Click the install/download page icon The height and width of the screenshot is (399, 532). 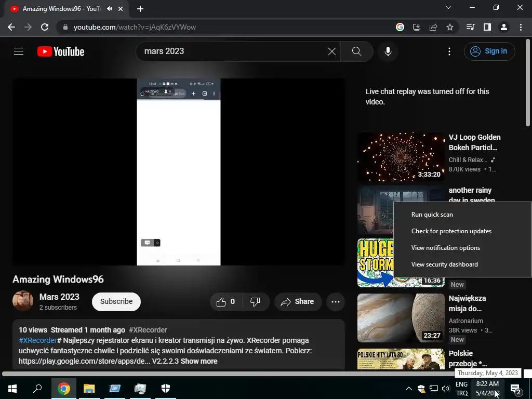pyautogui.click(x=417, y=27)
